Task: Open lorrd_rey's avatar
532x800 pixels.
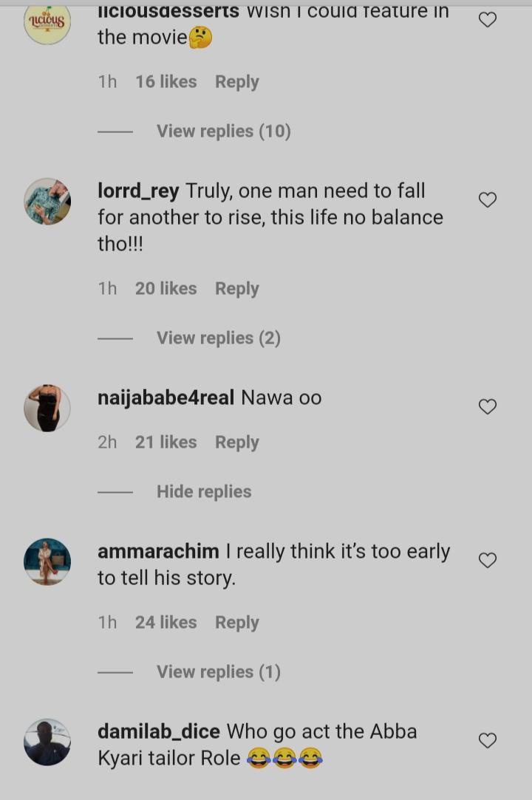Action: [47, 201]
